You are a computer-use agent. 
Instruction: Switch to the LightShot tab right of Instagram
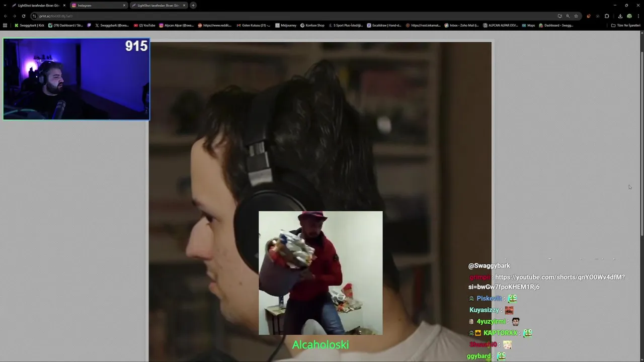(x=158, y=5)
